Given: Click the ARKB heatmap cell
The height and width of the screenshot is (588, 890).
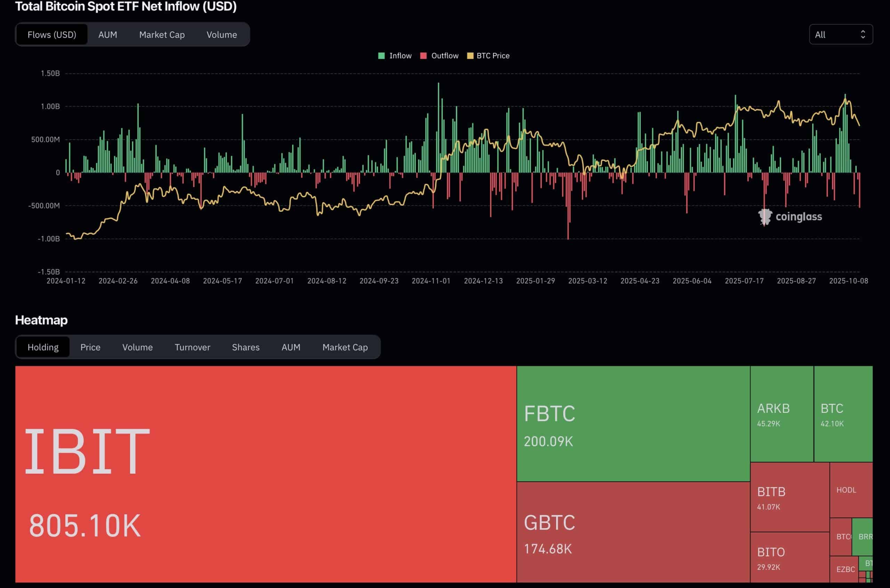Looking at the screenshot, I should click(782, 414).
